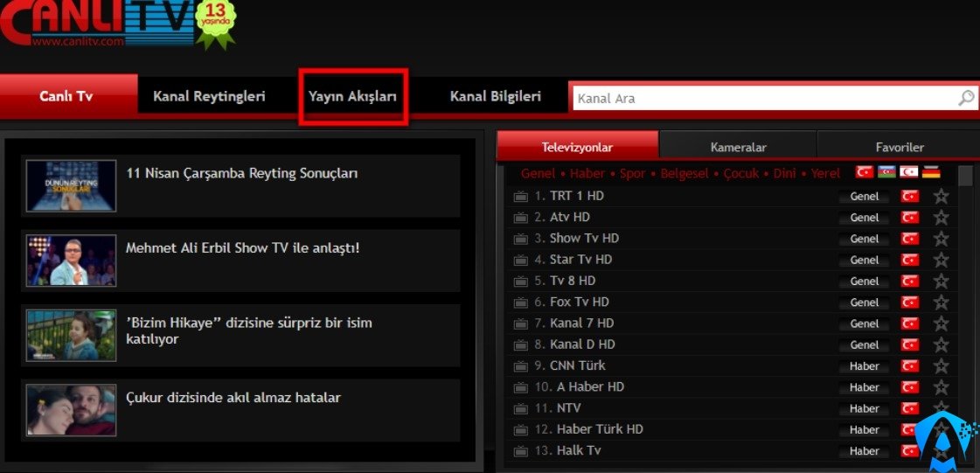Select channel 7. Kanal 7 HD
Viewport: 980px width, 473px height.
point(573,323)
